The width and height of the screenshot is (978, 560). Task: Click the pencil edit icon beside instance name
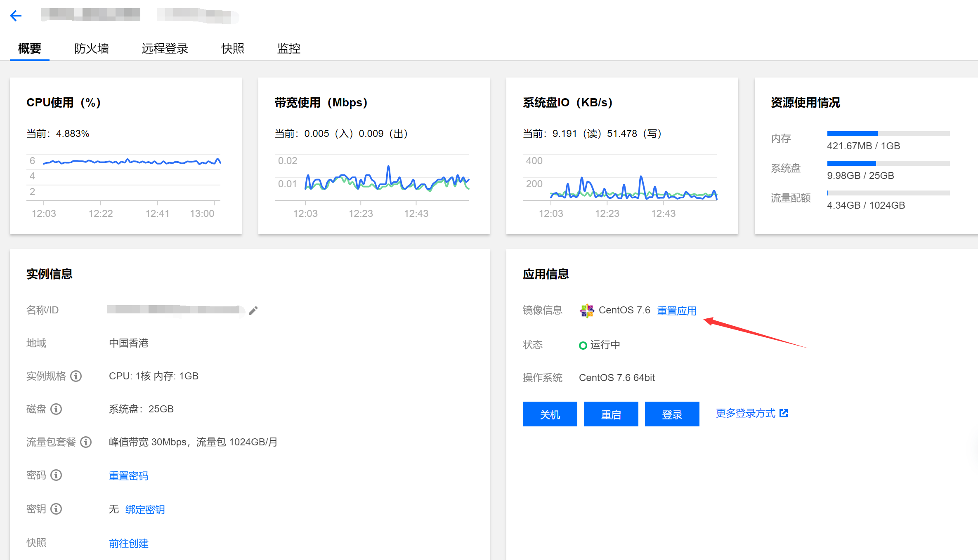coord(253,311)
